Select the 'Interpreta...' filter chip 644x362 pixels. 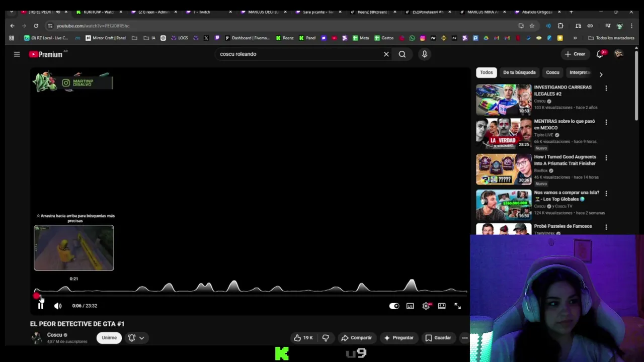pyautogui.click(x=580, y=72)
